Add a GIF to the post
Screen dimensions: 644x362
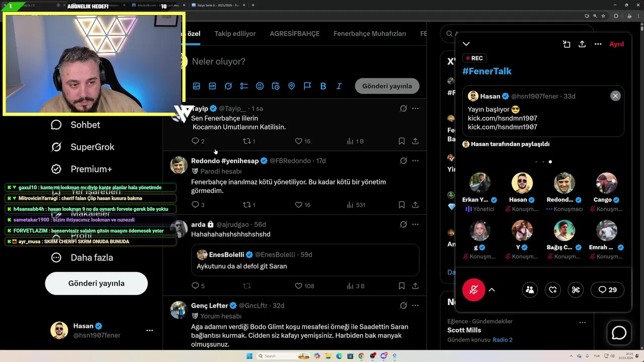212,86
